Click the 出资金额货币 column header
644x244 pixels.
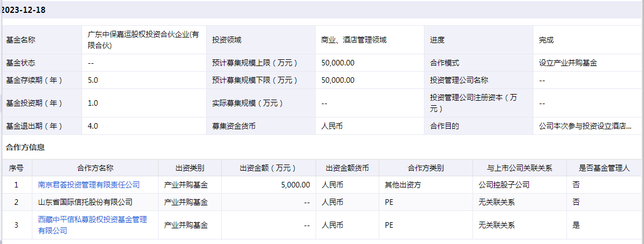pyautogui.click(x=347, y=168)
